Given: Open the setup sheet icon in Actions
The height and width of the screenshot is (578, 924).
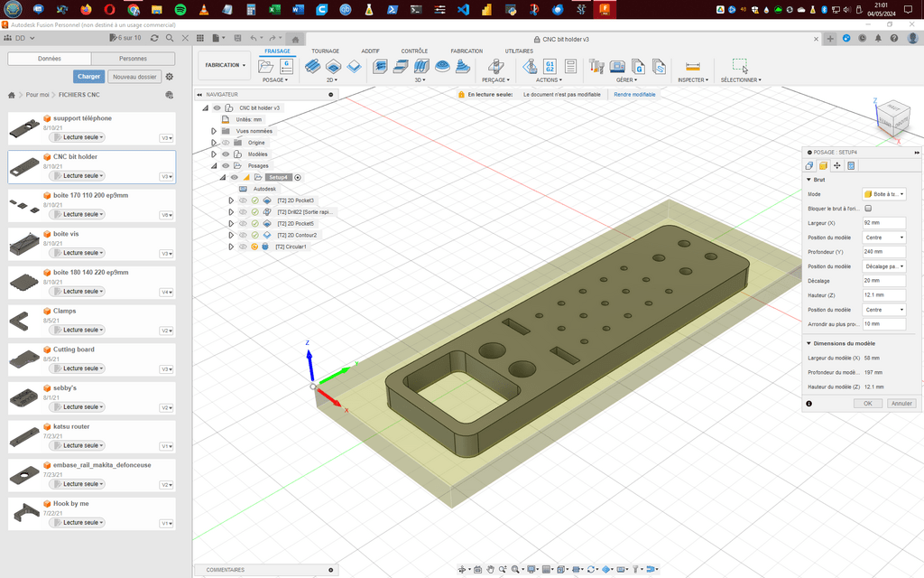Looking at the screenshot, I should pos(570,67).
